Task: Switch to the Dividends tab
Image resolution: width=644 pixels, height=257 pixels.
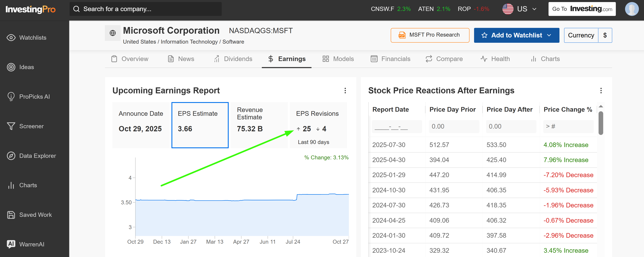Action: 238,59
